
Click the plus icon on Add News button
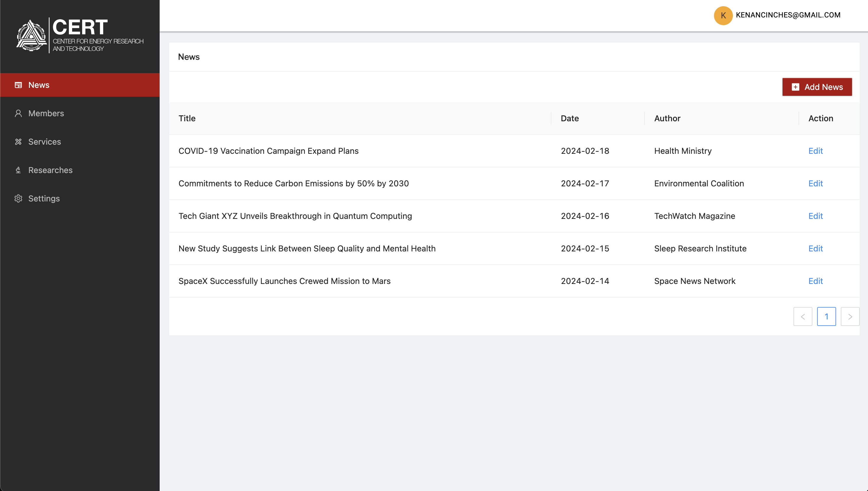(x=795, y=87)
